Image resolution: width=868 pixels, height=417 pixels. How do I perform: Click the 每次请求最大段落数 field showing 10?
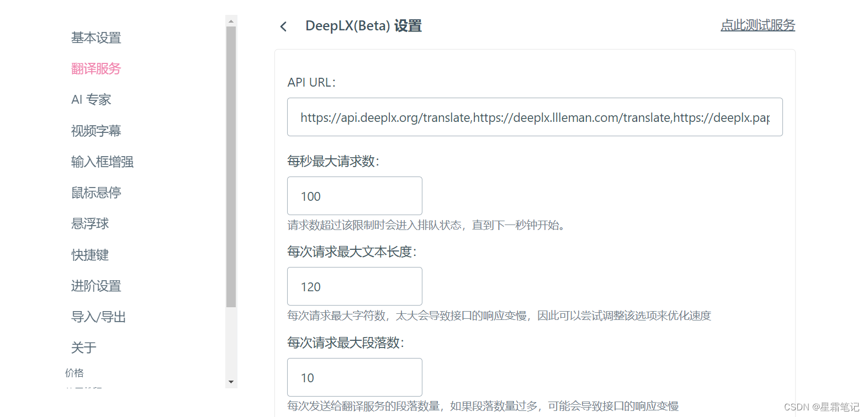[354, 377]
